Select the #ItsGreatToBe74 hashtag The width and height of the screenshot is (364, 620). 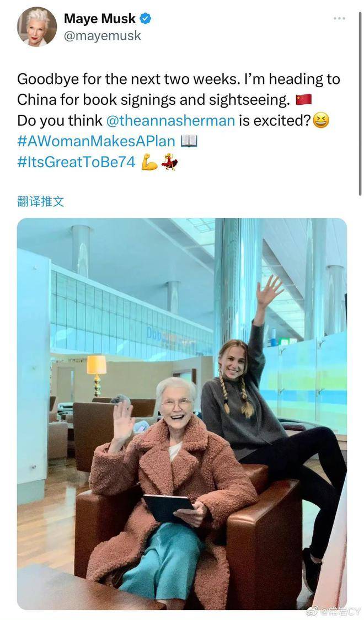click(x=76, y=162)
